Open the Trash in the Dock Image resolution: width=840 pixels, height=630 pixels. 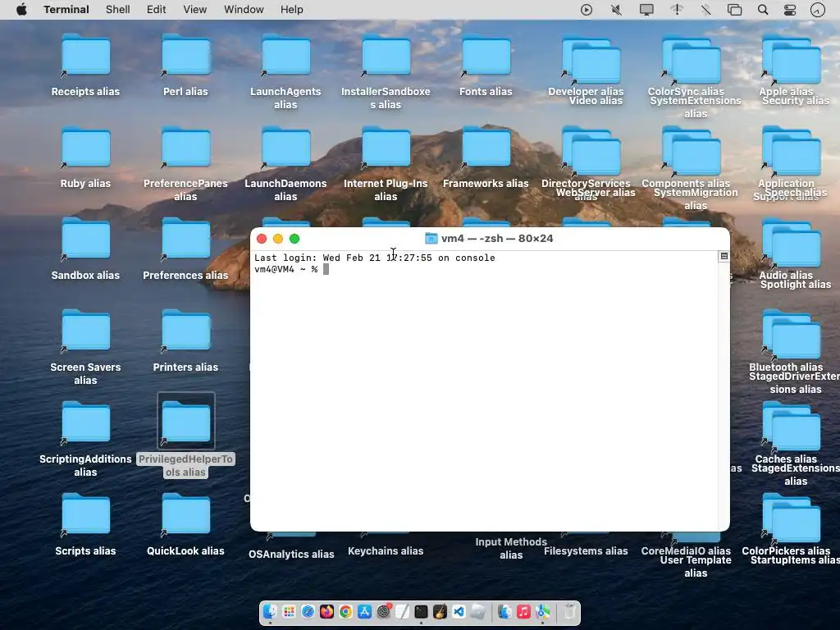pos(569,611)
